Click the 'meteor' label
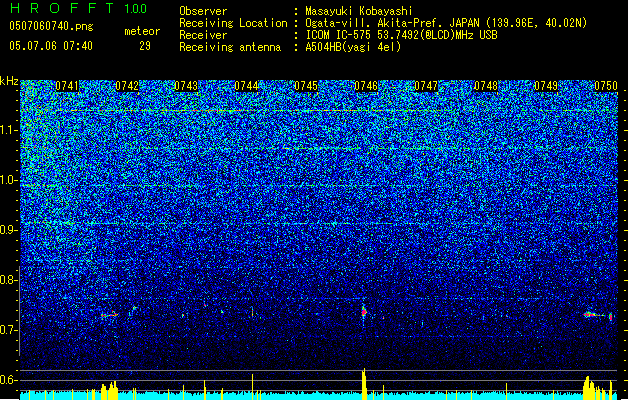The image size is (629, 400). click(x=142, y=31)
